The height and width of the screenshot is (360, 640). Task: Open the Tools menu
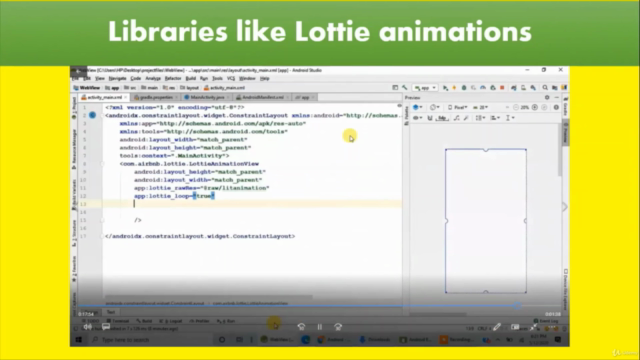tap(218, 78)
